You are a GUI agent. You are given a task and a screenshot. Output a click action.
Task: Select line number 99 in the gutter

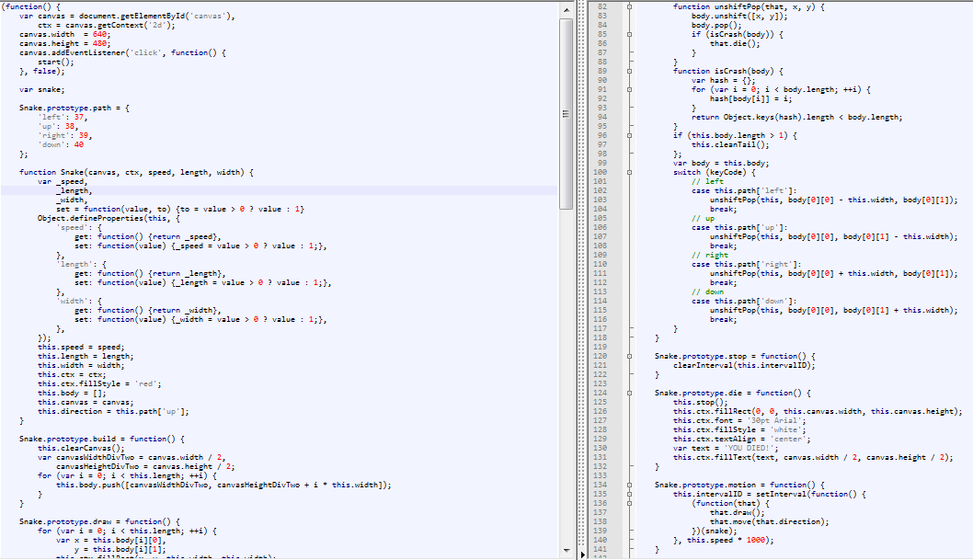tap(603, 163)
